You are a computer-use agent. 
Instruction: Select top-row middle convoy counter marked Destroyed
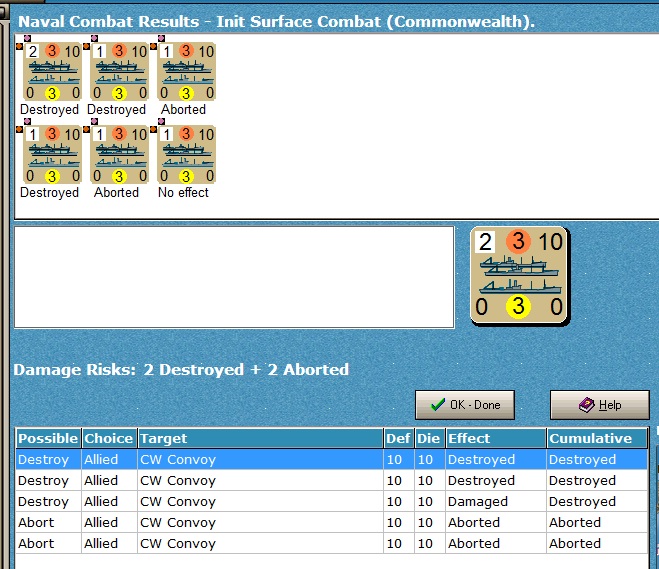[119, 71]
